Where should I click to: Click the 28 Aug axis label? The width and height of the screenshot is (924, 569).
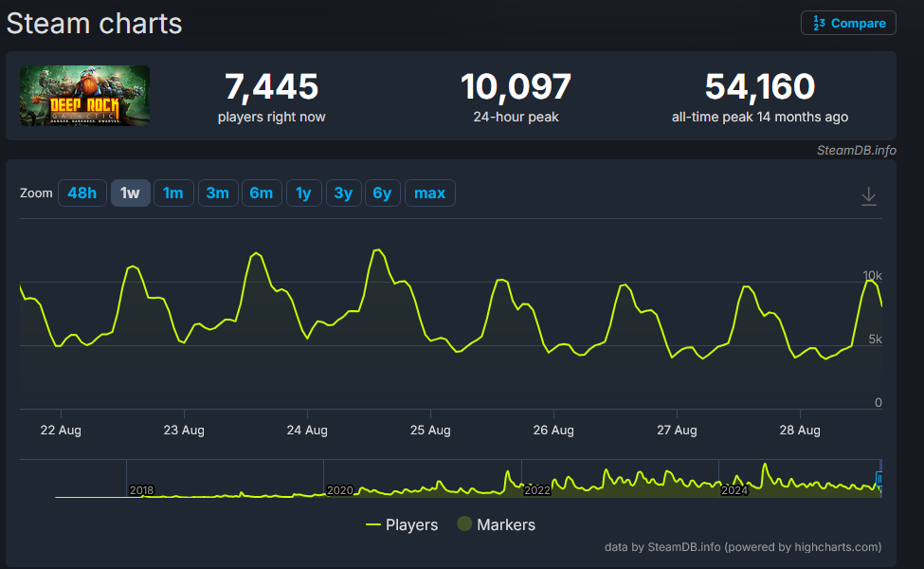click(x=800, y=430)
